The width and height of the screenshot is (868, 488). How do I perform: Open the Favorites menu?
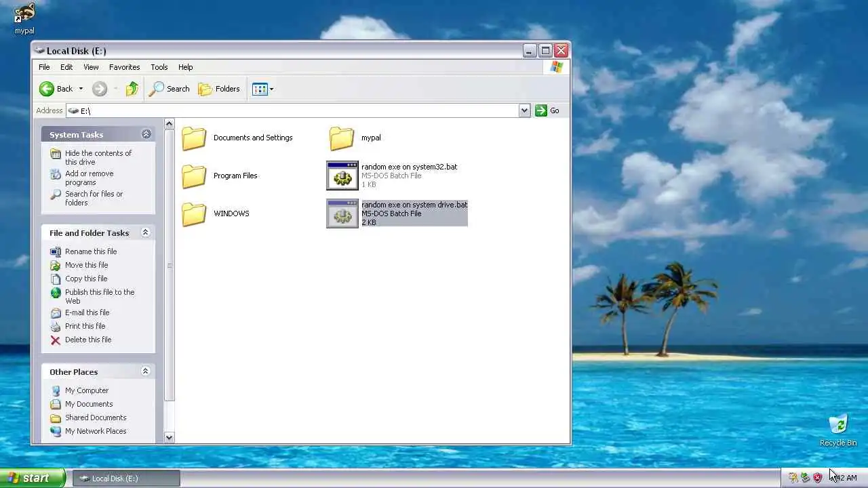[x=125, y=67]
